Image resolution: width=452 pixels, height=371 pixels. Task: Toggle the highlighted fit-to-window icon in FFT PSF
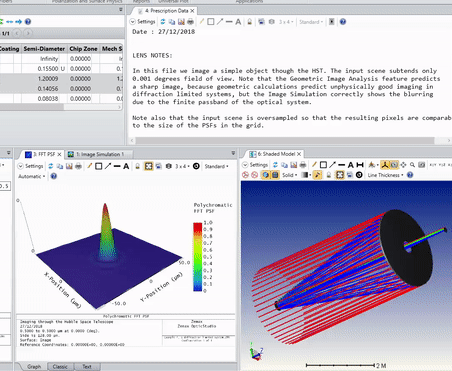tap(149, 166)
